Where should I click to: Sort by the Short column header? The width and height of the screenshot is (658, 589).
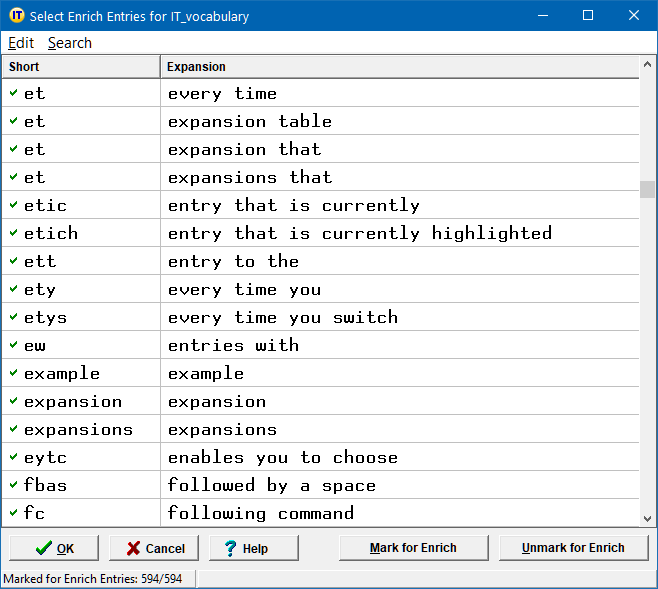tap(80, 67)
